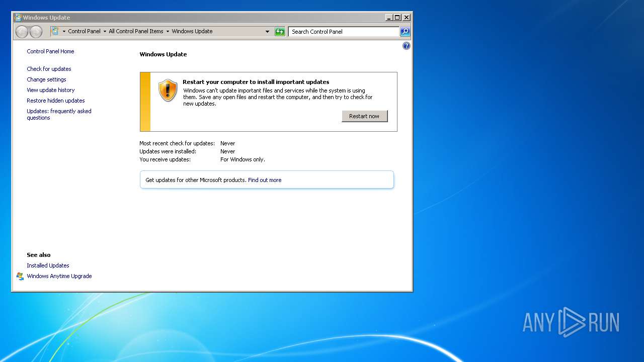Click the 'Updates were installed:' label
Image resolution: width=644 pixels, height=362 pixels.
coord(168,151)
